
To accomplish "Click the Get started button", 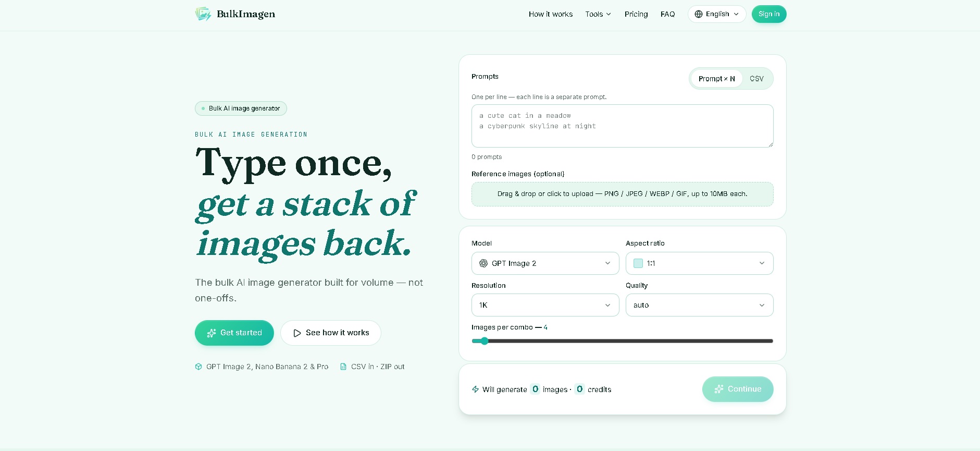I will [234, 333].
